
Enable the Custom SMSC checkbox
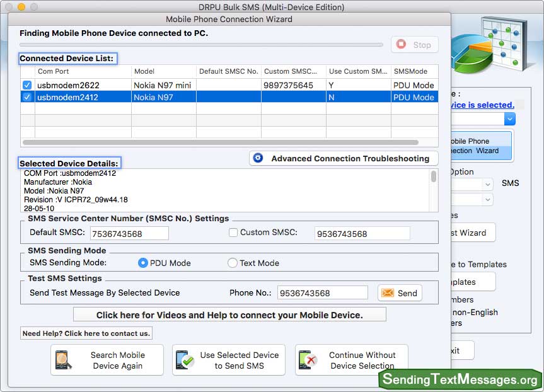click(x=233, y=233)
